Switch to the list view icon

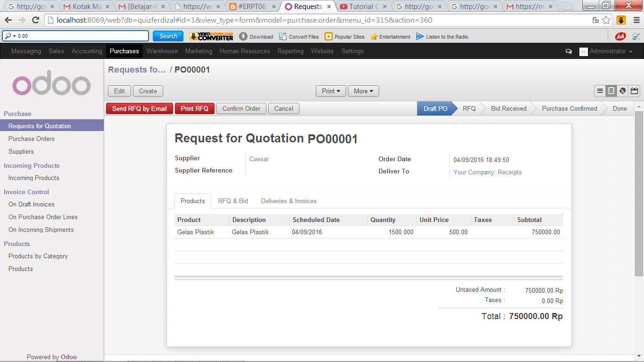(600, 91)
